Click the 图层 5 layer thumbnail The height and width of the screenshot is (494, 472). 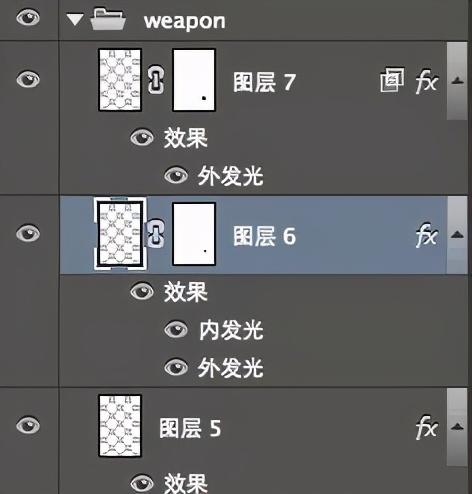(120, 426)
